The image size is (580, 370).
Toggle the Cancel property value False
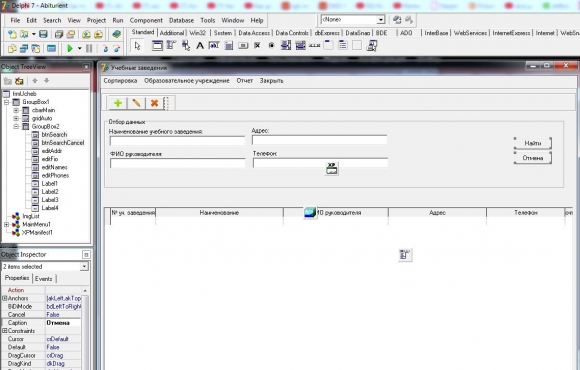(63, 314)
